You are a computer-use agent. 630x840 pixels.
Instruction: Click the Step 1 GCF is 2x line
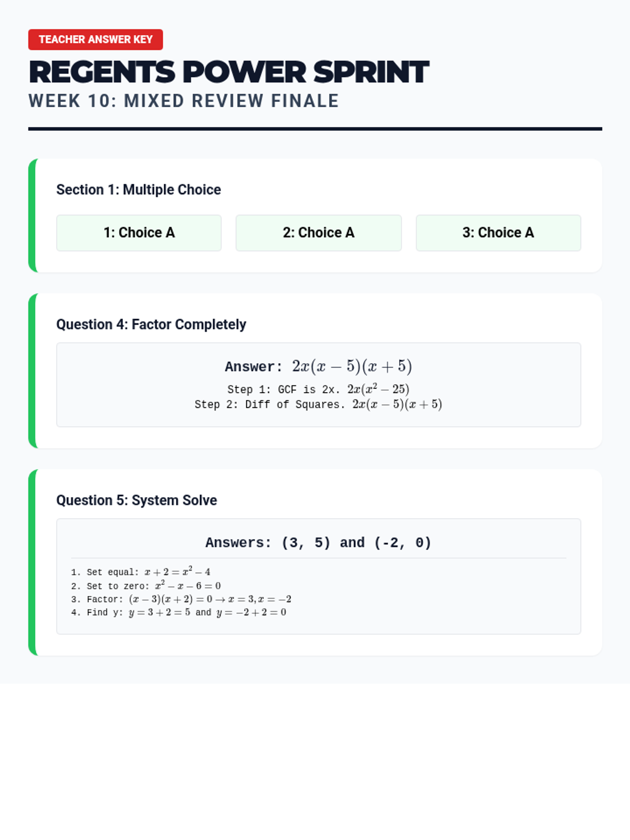point(318,389)
